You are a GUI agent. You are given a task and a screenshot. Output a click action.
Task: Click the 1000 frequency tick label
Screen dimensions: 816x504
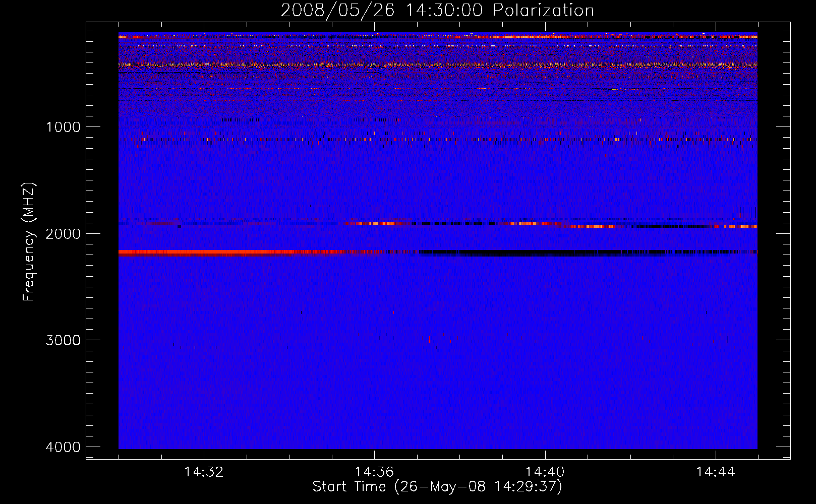[x=63, y=127]
